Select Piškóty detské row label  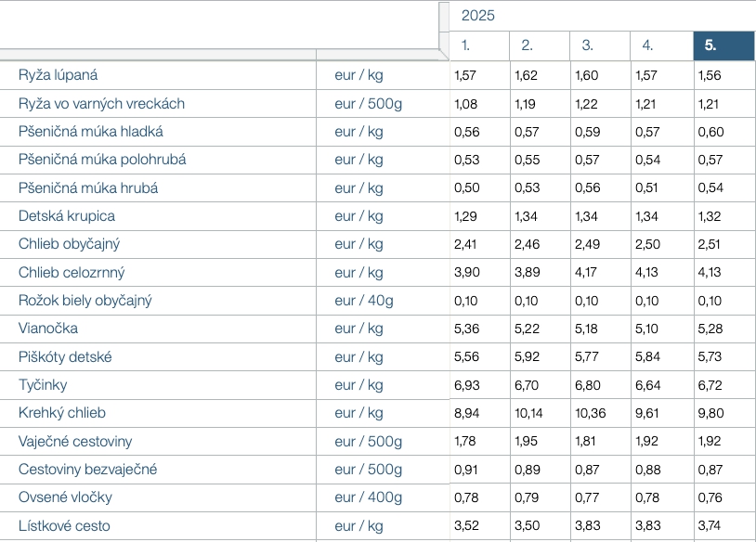pos(65,357)
